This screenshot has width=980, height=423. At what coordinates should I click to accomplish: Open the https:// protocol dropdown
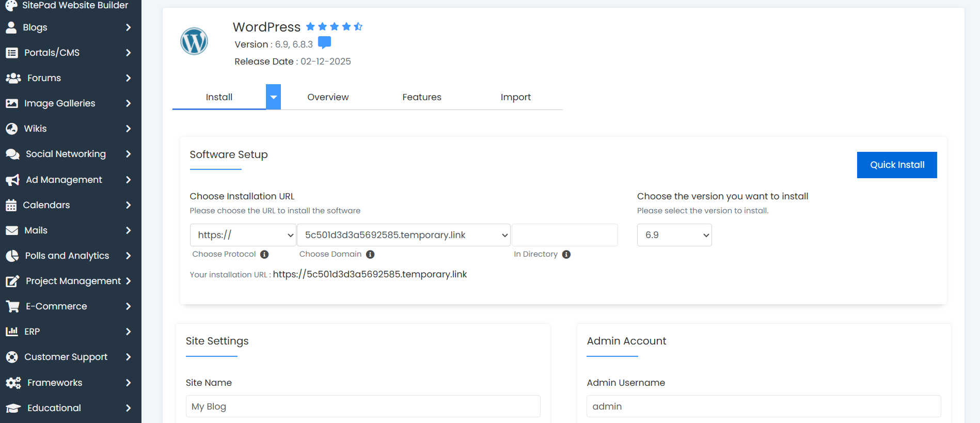point(243,235)
